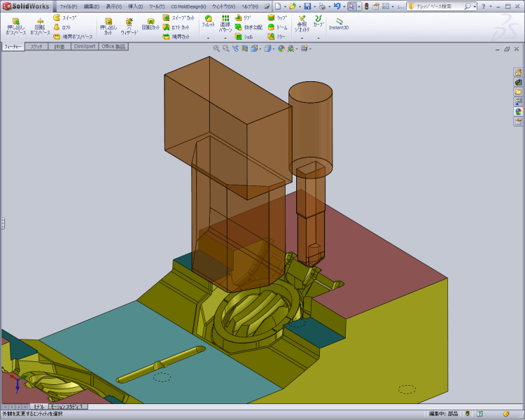The image size is (525, 420).
Task: Open the 編集(E) menu
Action: [92, 6]
